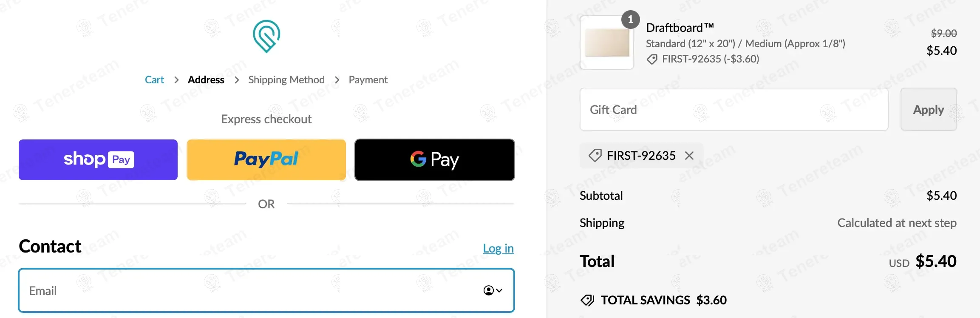This screenshot has width=980, height=318.
Task: Click the applied discount tag icon
Action: pos(595,156)
